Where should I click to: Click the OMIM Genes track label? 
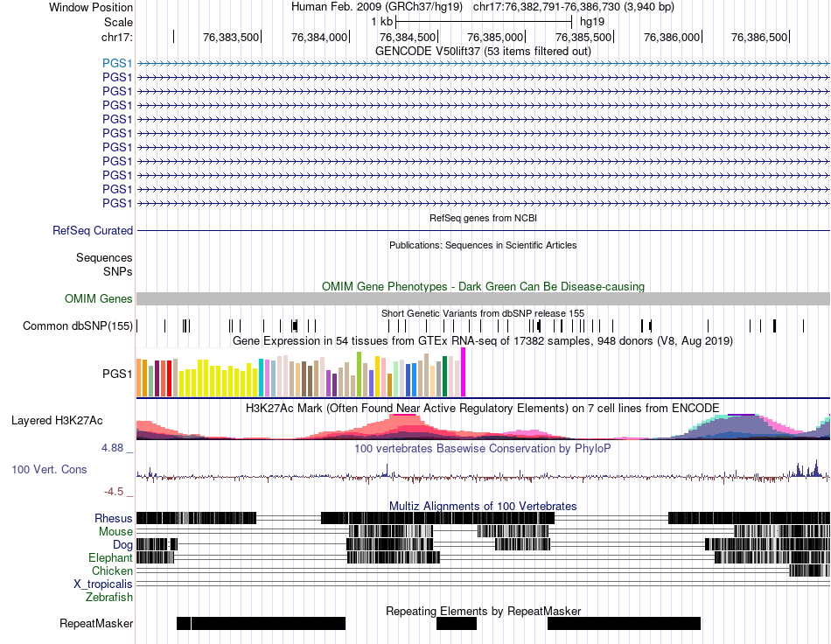pyautogui.click(x=98, y=299)
